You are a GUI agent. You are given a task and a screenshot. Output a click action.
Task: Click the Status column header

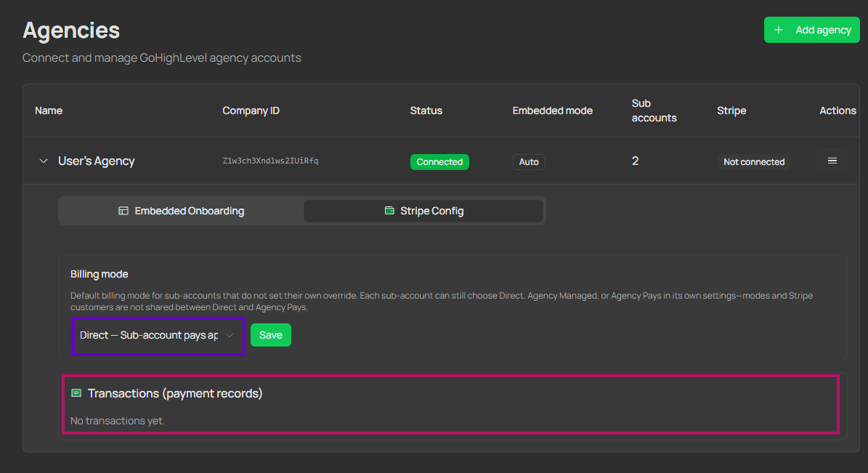(426, 110)
